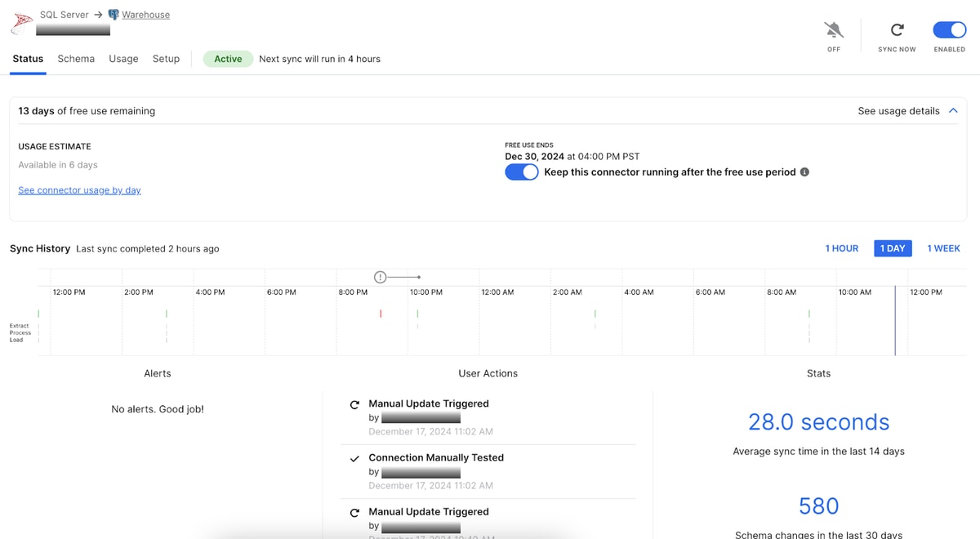The image size is (980, 539).
Task: Click the current time vertical line on timeline
Action: [895, 320]
